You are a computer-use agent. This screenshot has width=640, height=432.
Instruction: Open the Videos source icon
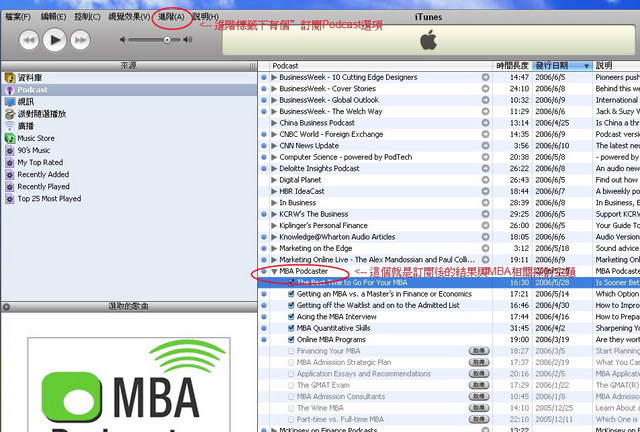[x=10, y=102]
